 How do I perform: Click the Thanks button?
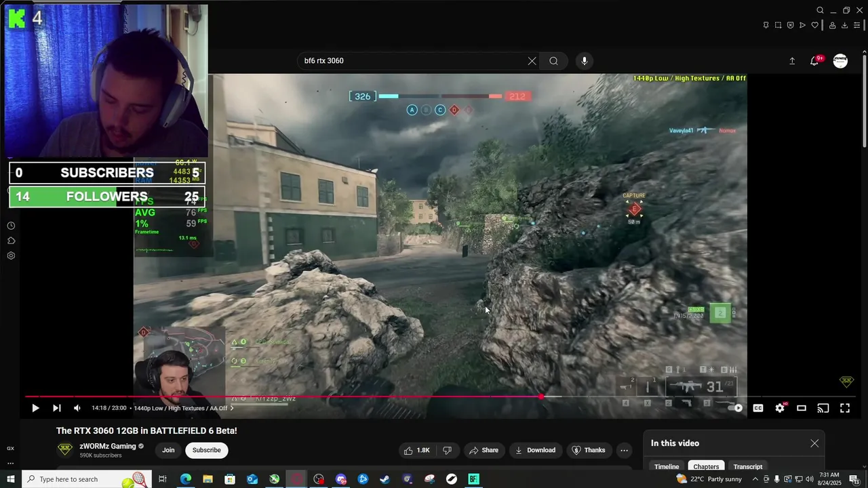(589, 450)
